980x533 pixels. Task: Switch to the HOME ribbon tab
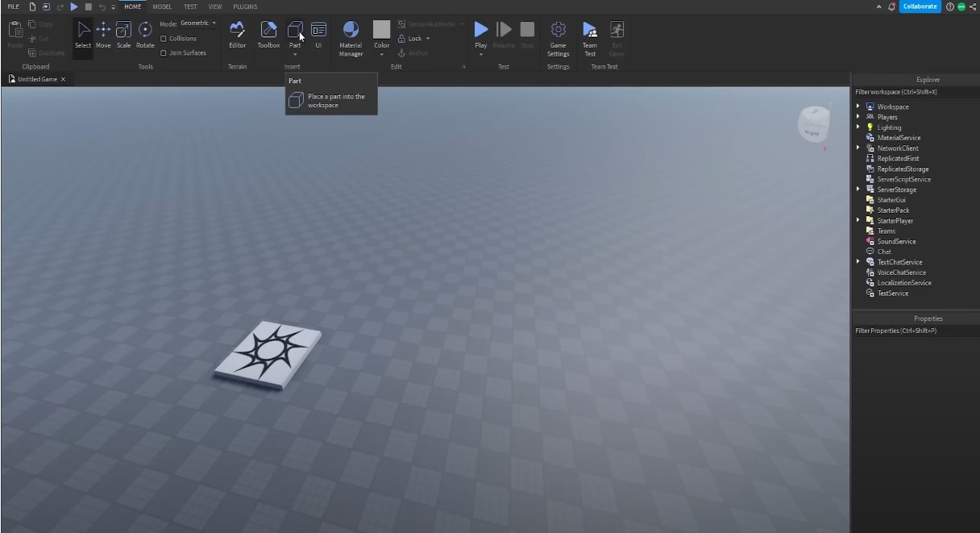[133, 6]
